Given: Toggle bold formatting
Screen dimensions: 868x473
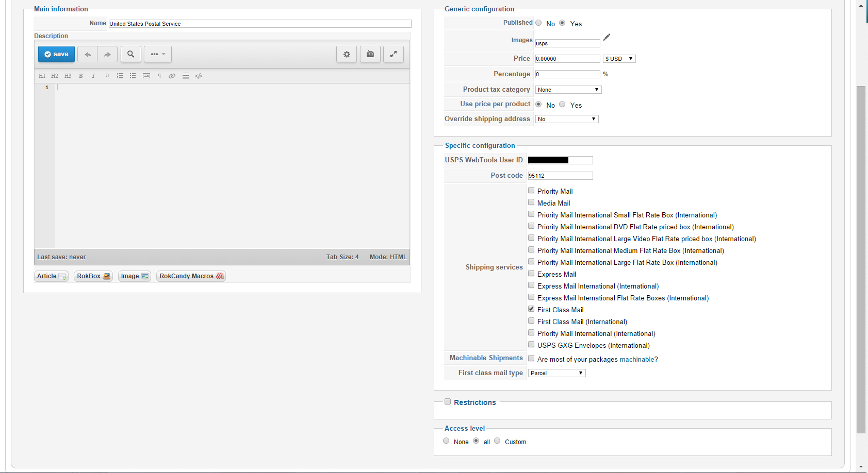Looking at the screenshot, I should [x=80, y=76].
